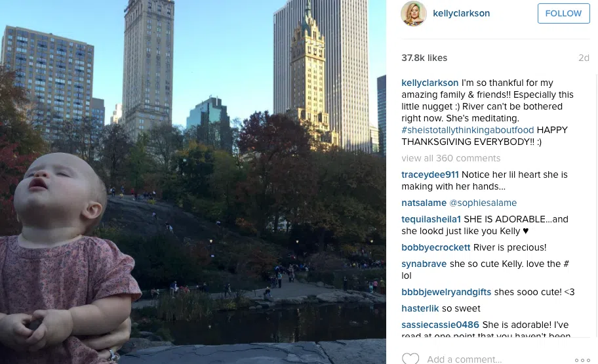Click the baby photo in Central Park
Screen dimensions: 598x364
[x=193, y=182]
